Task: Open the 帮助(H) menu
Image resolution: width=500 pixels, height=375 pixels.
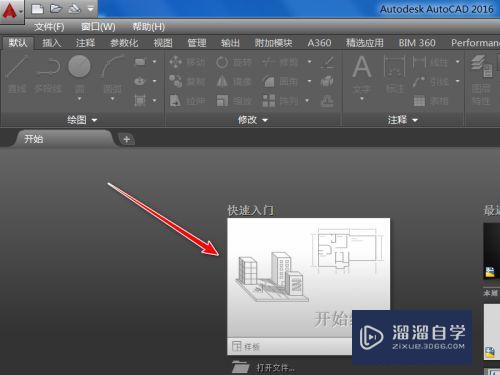Action: tap(149, 27)
